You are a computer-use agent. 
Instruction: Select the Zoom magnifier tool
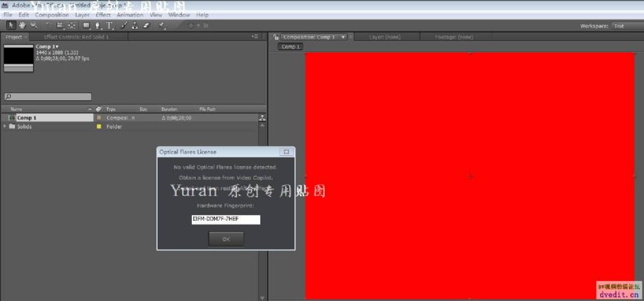point(34,25)
